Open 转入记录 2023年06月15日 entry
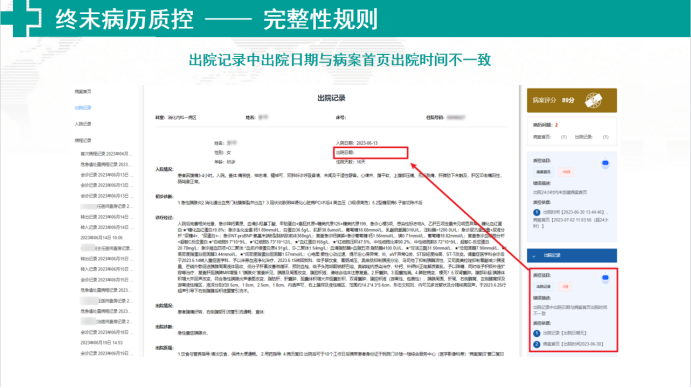Image resolution: width=691 pixels, height=388 pixels. (106, 269)
